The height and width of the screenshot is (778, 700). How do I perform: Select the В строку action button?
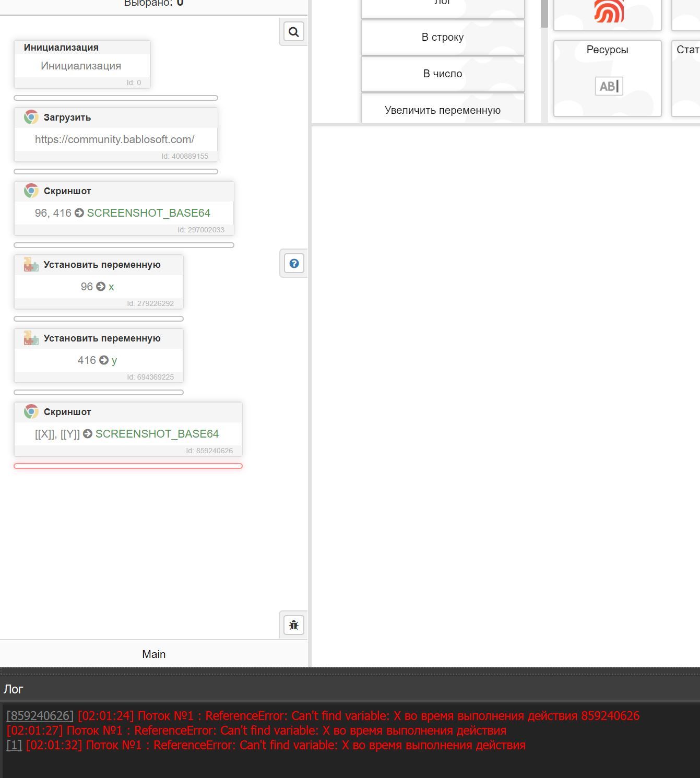pos(442,37)
